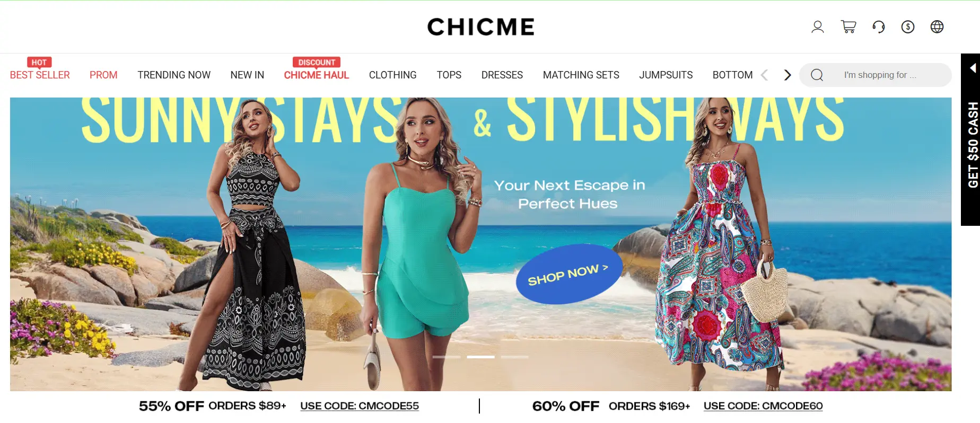Open the shopping cart icon

pos(848,27)
